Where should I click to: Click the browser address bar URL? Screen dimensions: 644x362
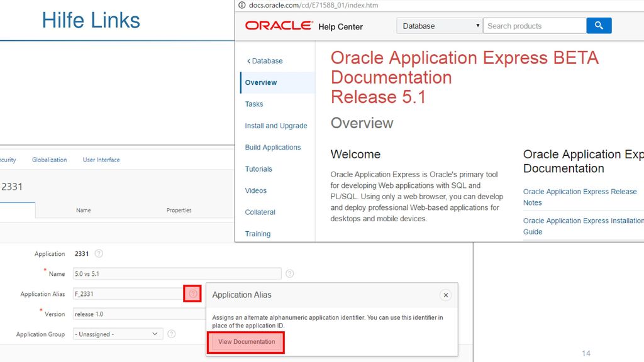[x=313, y=5]
